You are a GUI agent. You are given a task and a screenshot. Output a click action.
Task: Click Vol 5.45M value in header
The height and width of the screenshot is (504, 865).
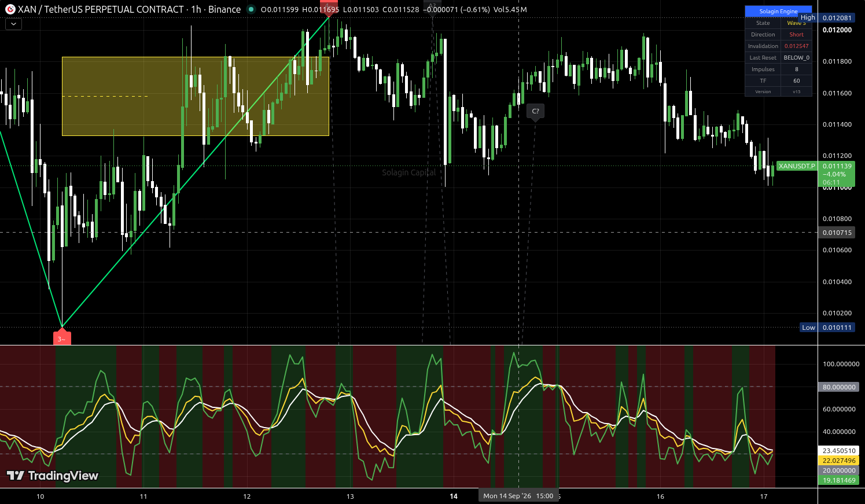point(510,9)
